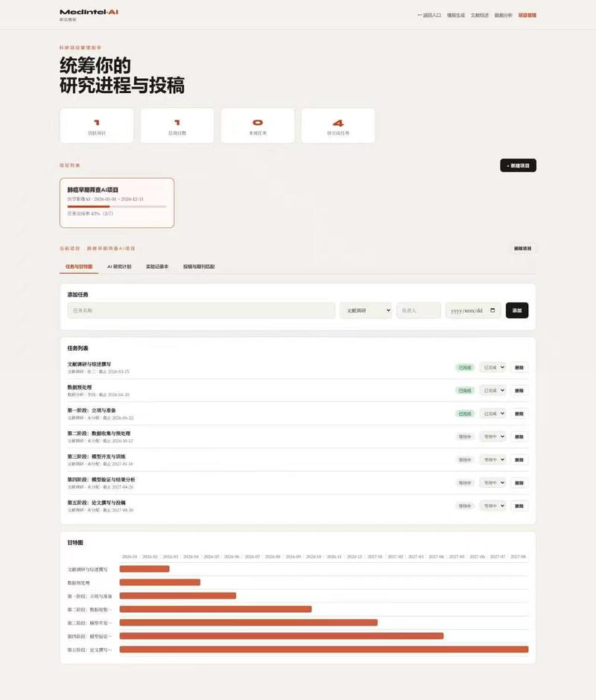This screenshot has width=596, height=700.
Task: Click the 新建项目 button
Action: (519, 165)
